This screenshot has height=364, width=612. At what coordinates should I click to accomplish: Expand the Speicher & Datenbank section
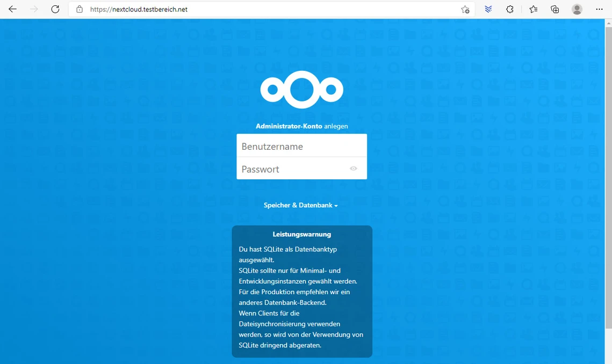pyautogui.click(x=300, y=206)
